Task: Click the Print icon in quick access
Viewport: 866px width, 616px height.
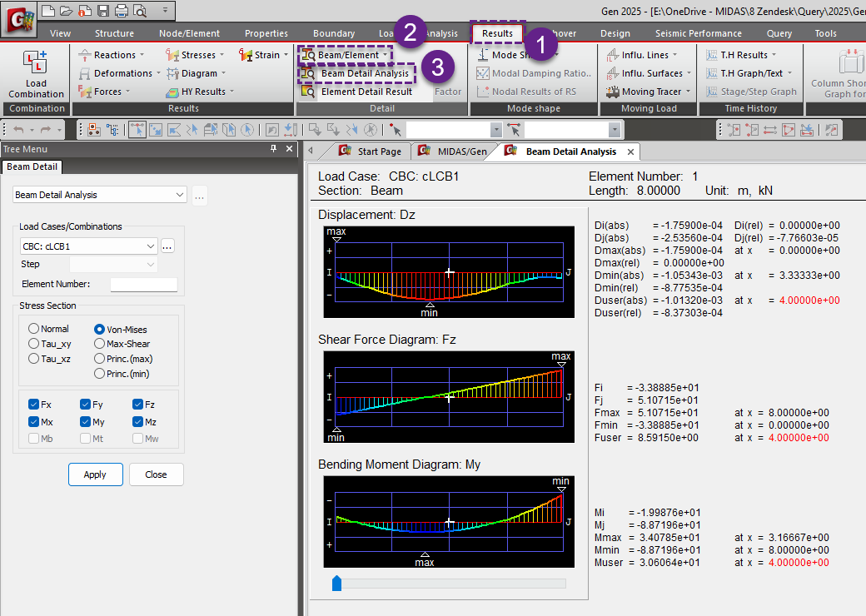Action: 122,11
